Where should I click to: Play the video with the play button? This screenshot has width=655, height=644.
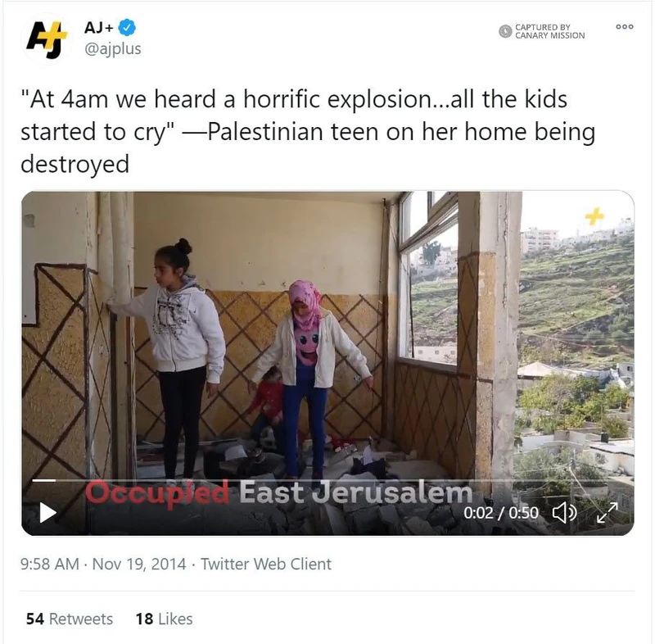[x=47, y=512]
